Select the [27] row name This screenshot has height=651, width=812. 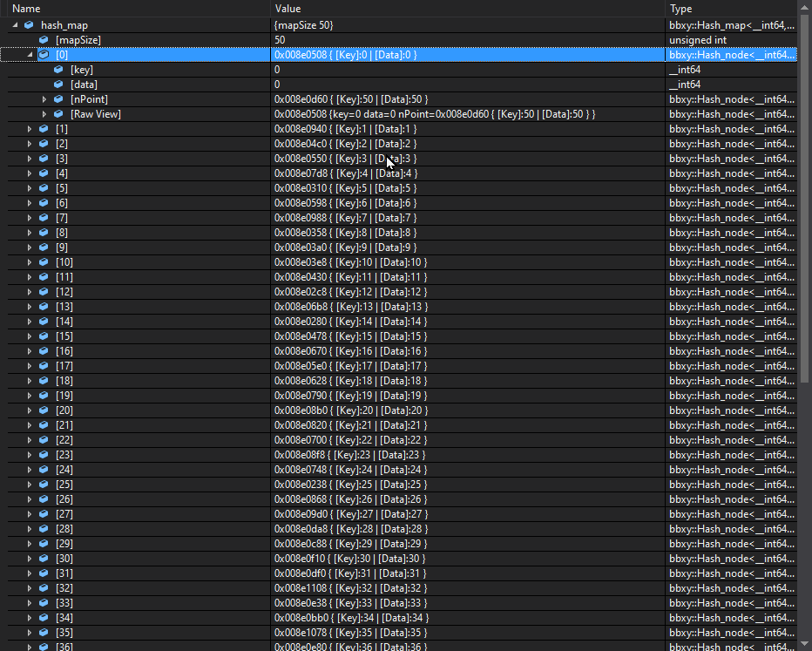[x=64, y=514]
